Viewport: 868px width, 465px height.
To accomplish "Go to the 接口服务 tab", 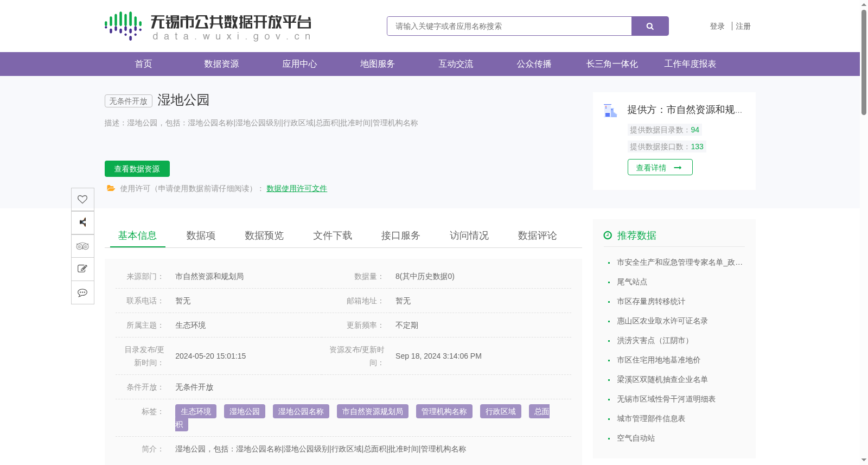I will click(x=401, y=235).
